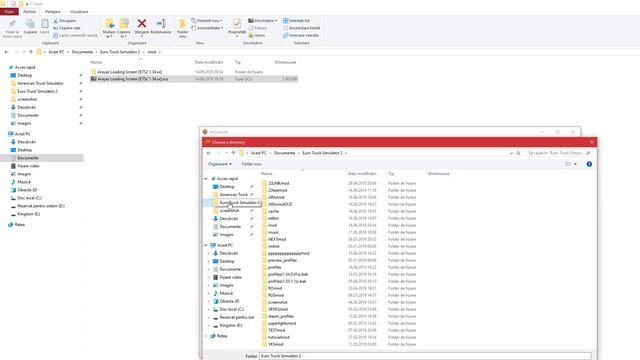Select the 'editor' folder in the dialog

(x=273, y=218)
